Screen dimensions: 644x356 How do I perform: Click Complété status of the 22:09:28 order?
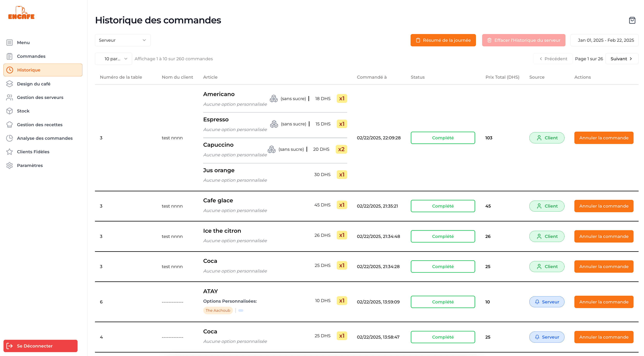pos(443,138)
